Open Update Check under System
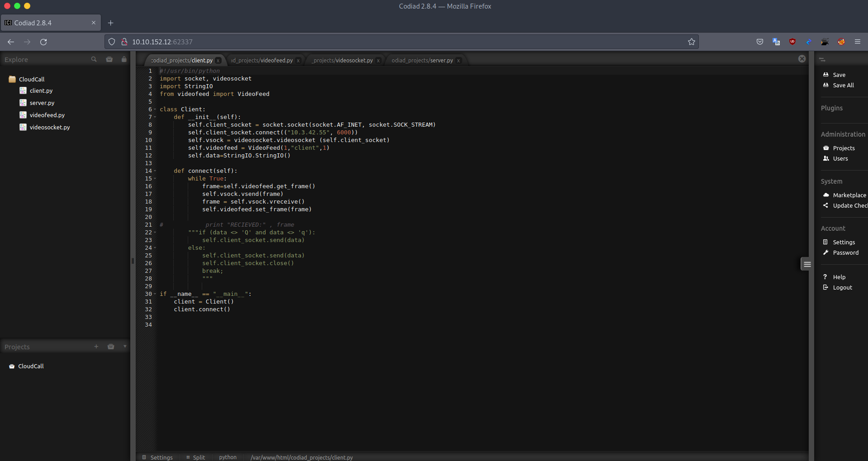This screenshot has height=461, width=868. pyautogui.click(x=845, y=206)
